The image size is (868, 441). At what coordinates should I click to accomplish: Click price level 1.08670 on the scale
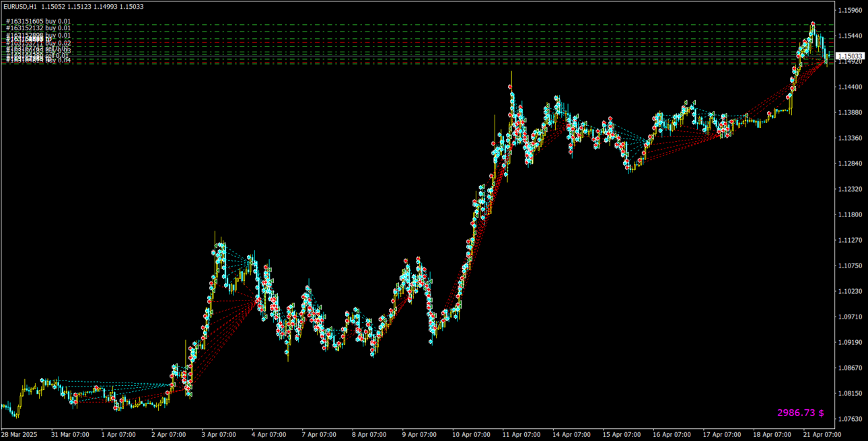[851, 368]
